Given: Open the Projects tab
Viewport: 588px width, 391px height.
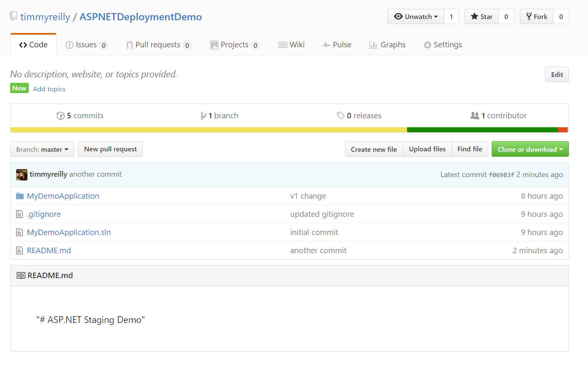Looking at the screenshot, I should point(235,45).
